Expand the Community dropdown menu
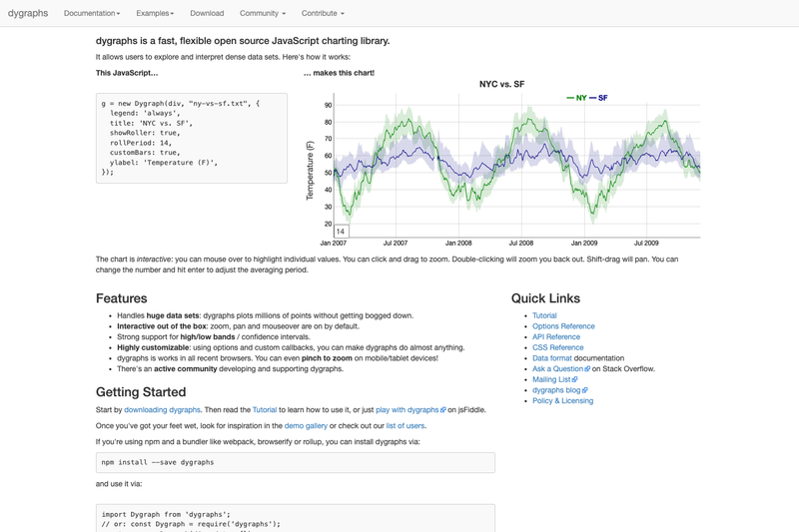799x532 pixels. [263, 13]
